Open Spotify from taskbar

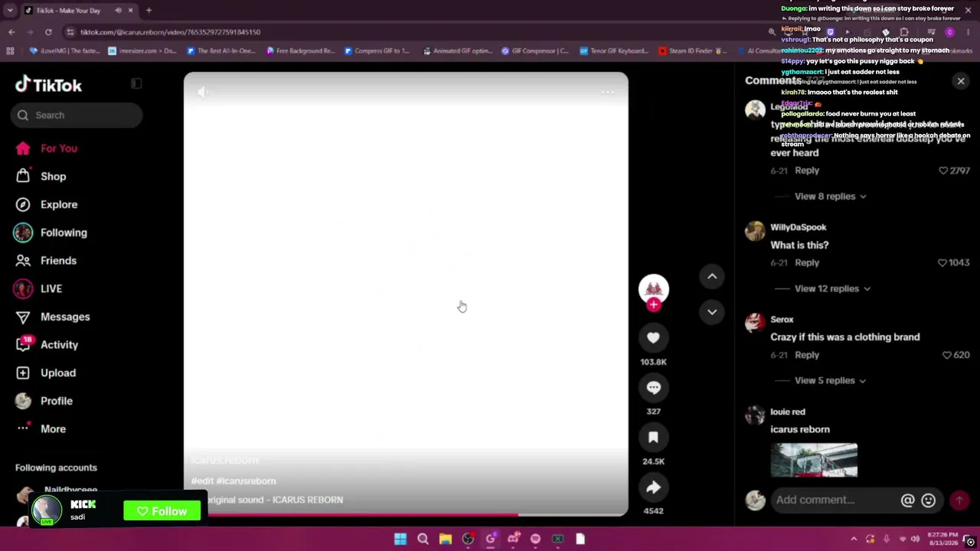535,539
